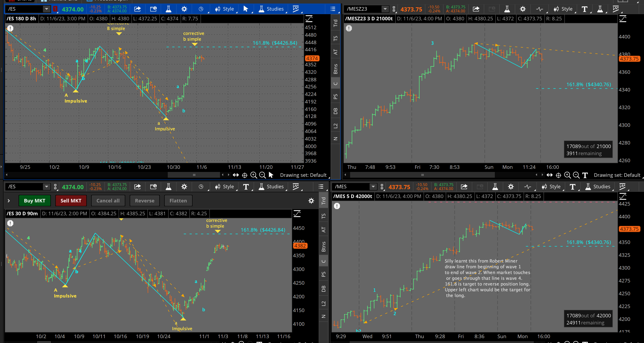Open chart settings gear on /MESZ23 chart
Screen dimensions: 644x343
pos(523,9)
